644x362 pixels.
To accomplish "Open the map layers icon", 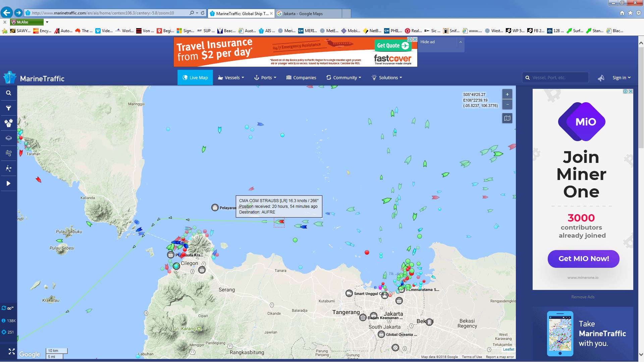I will (9, 138).
